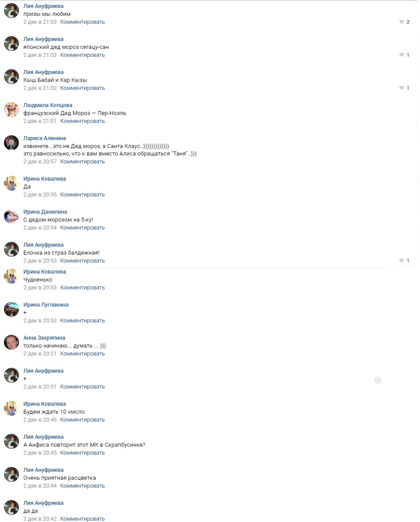Screen dimensions: 420x522
Task: Click heart on "Елочка из страз балдежная!" comment
Action: (x=401, y=261)
